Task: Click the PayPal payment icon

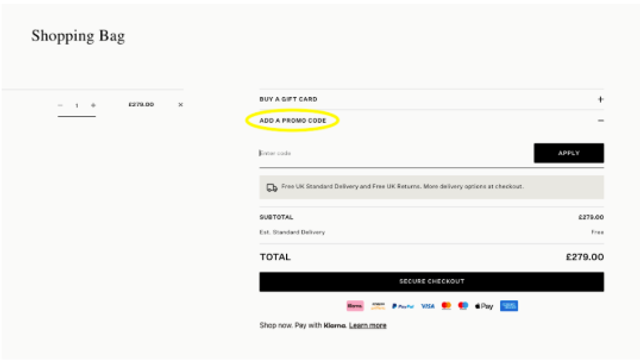Action: pyautogui.click(x=403, y=306)
